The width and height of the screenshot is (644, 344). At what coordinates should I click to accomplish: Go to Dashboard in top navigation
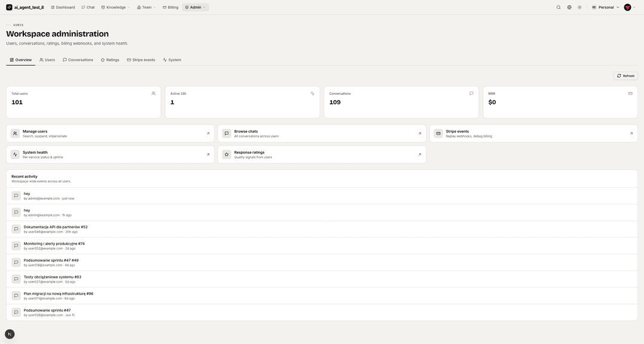pos(63,7)
